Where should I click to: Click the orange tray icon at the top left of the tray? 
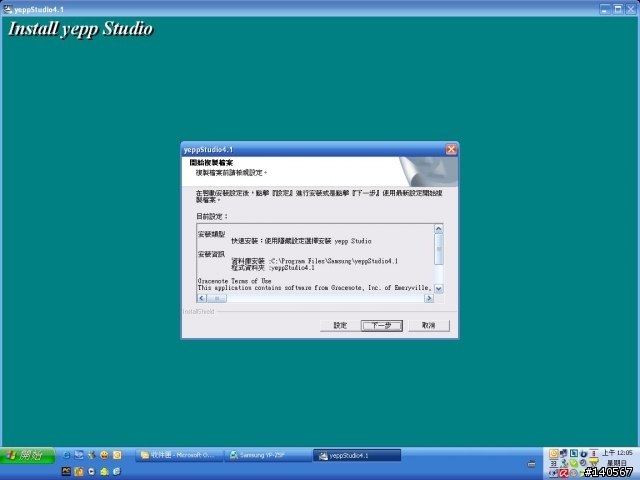tap(553, 453)
